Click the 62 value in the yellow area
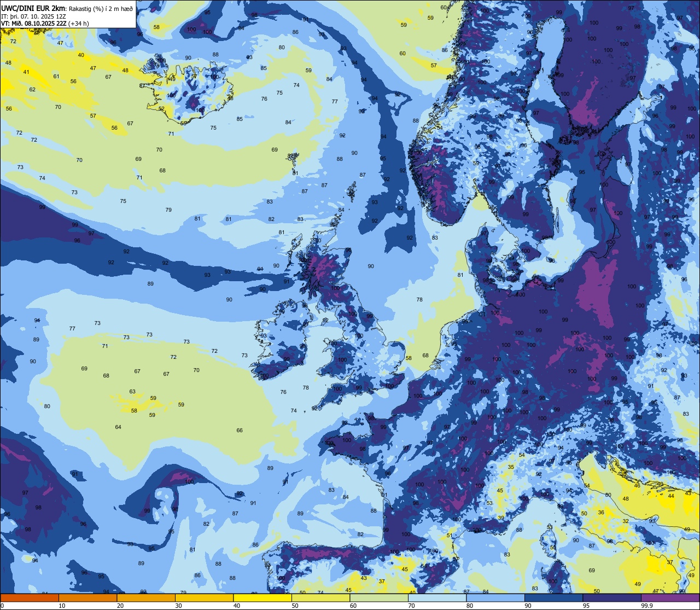 tap(32, 89)
